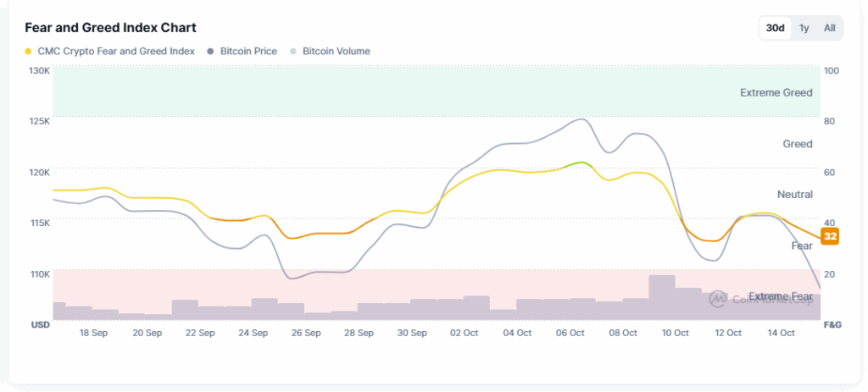Click the 18 Sep date label
The height and width of the screenshot is (392, 868).
(x=93, y=333)
